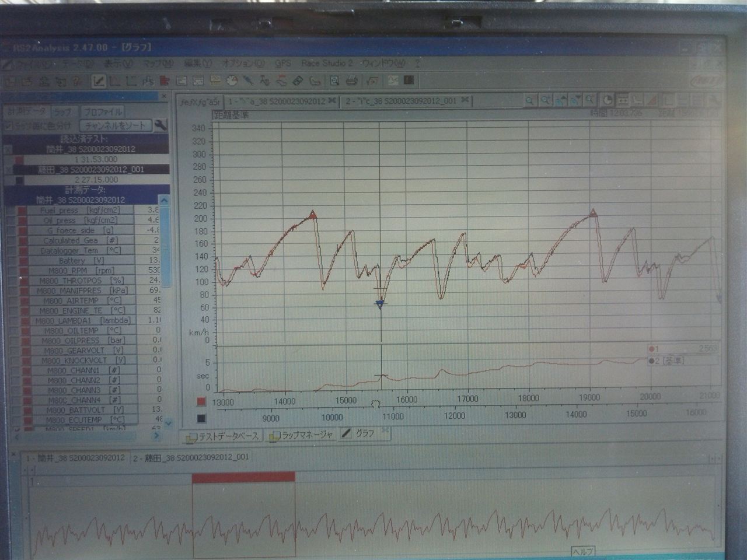Click the red color swatch beside Oil_press
This screenshot has width=747, height=560.
point(22,220)
